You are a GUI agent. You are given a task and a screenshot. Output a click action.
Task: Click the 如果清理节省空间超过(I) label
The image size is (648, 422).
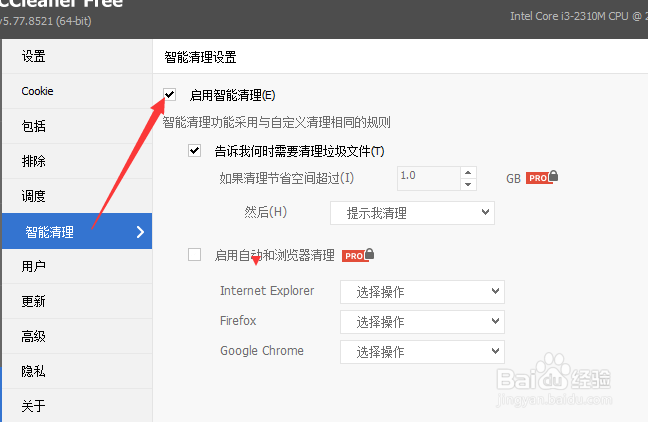tap(287, 179)
